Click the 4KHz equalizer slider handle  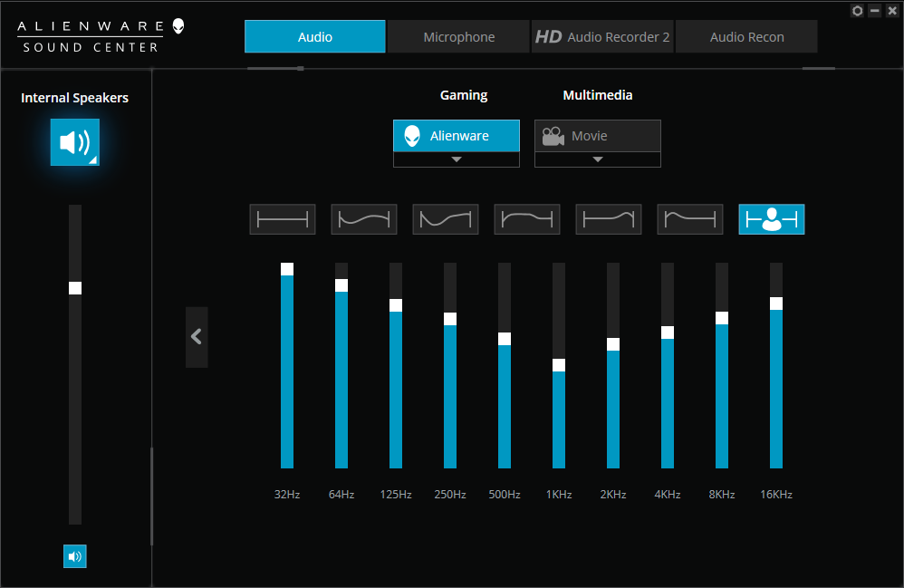668,333
